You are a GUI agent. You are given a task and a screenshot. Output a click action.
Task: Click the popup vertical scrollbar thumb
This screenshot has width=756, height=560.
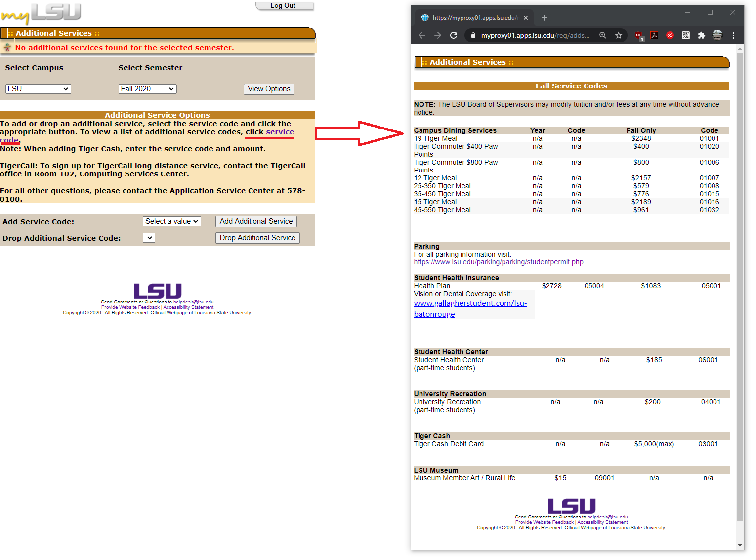coord(740,287)
